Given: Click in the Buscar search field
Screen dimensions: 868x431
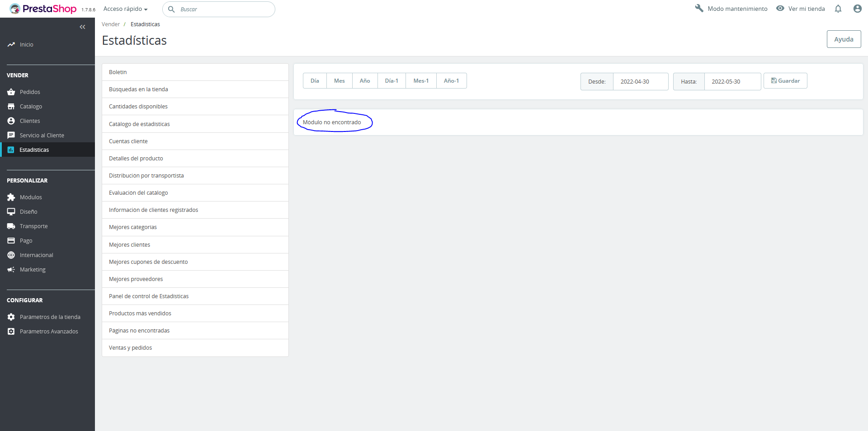Looking at the screenshot, I should coord(219,9).
